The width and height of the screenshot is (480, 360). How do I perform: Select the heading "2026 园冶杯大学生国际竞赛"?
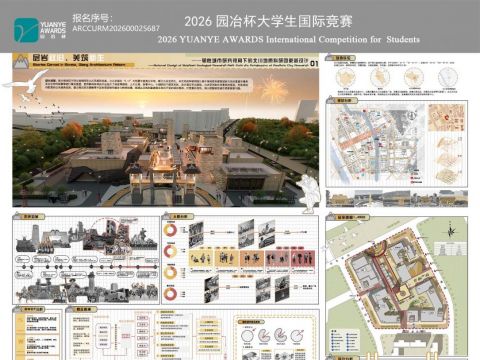[268, 21]
